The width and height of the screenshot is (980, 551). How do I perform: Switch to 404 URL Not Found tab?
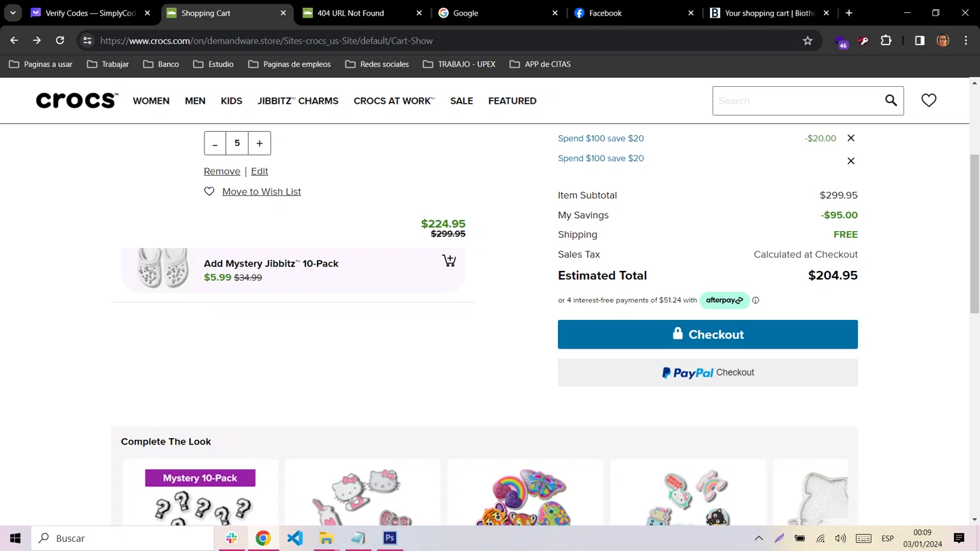358,13
